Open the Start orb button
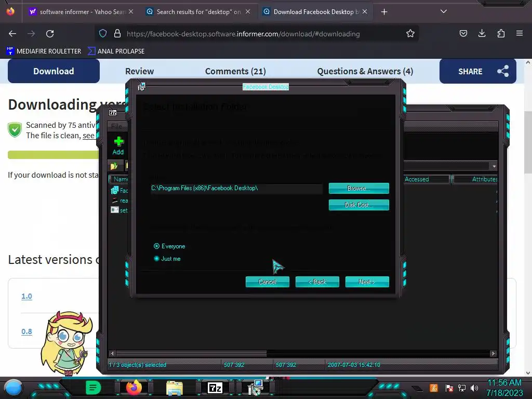Image resolution: width=532 pixels, height=399 pixels. click(13, 388)
